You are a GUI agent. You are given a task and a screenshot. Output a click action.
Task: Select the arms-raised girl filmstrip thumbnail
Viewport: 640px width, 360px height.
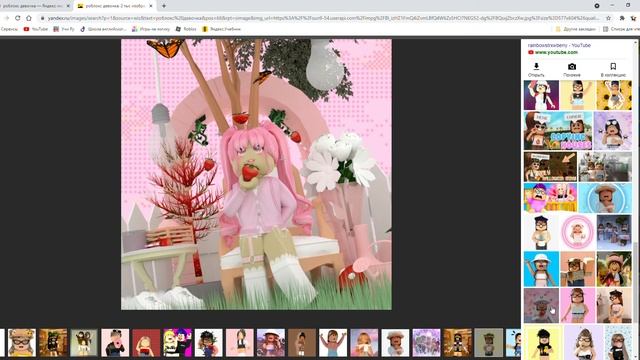coord(333,343)
